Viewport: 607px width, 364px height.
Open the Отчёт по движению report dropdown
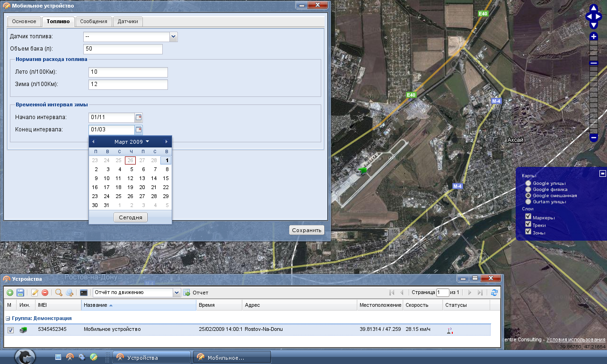[x=177, y=293]
